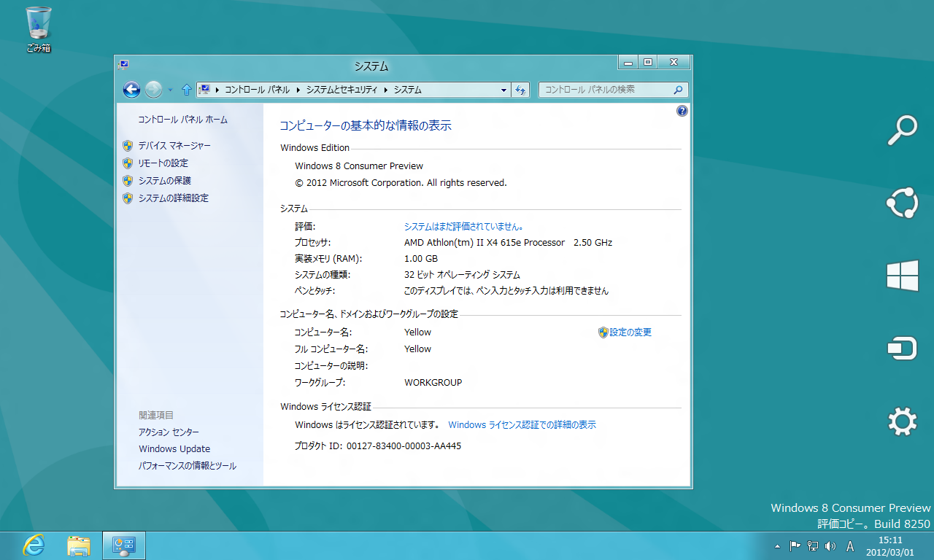The image size is (934, 560).
Task: Open the Search charm
Action: point(902,131)
